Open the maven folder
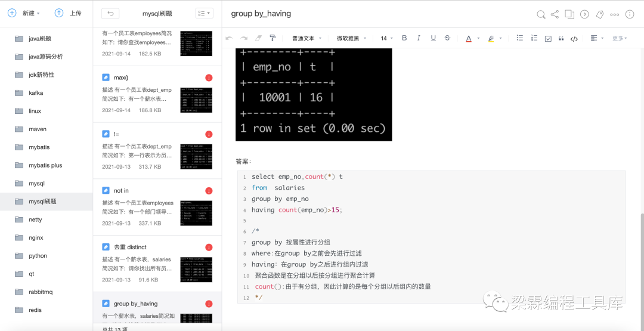This screenshot has width=644, height=331. pos(47,129)
